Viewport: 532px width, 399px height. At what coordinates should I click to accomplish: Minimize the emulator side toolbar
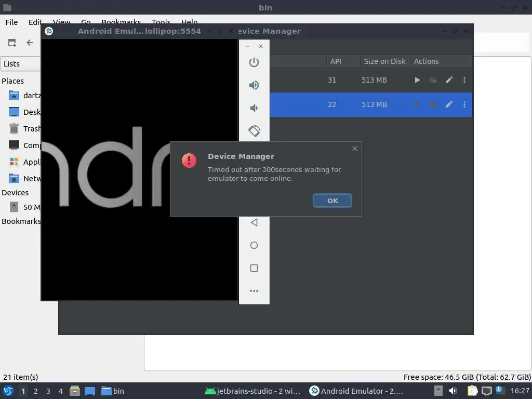(248, 46)
